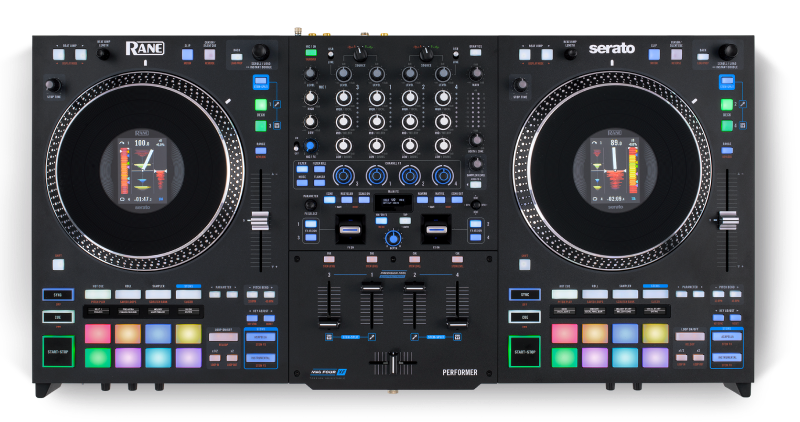Hit the left deck CUE button

(x=58, y=316)
